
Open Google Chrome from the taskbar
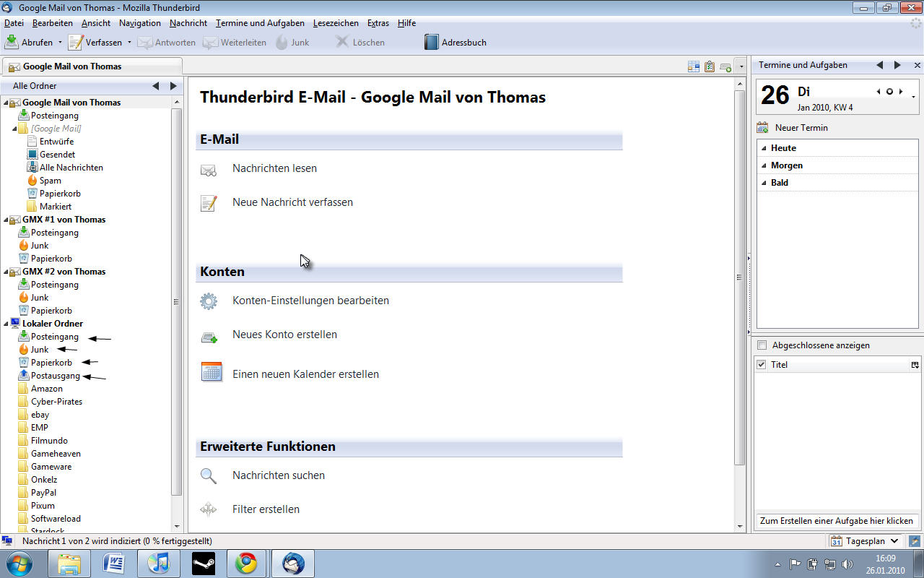coord(246,563)
